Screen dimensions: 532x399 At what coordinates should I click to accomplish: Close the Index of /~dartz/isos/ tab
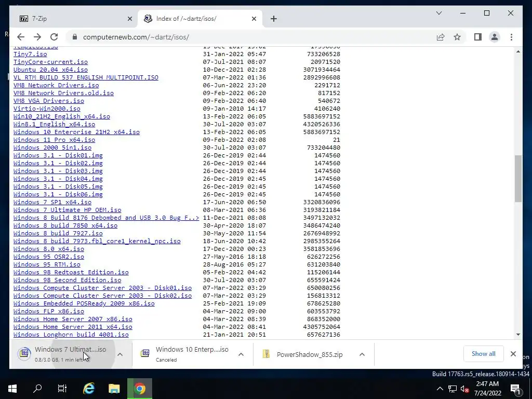click(x=254, y=19)
